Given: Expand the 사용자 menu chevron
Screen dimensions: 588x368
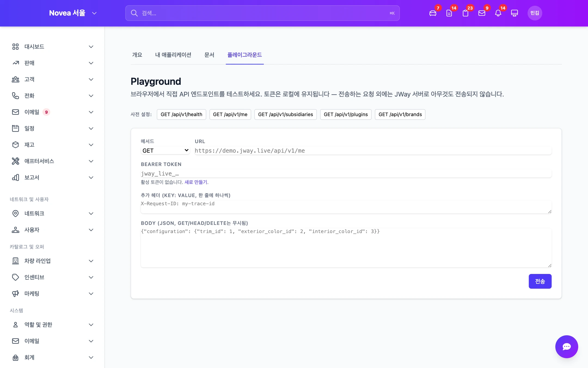Looking at the screenshot, I should click(x=91, y=230).
